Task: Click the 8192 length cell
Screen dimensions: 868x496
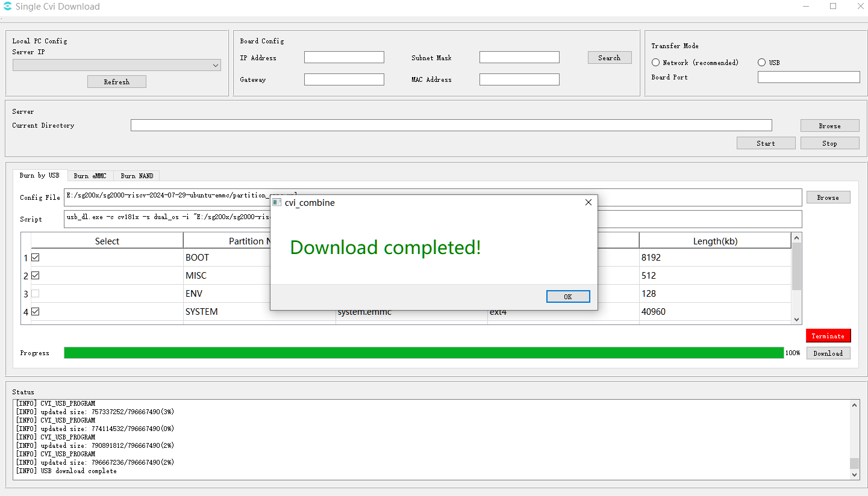Action: (715, 258)
